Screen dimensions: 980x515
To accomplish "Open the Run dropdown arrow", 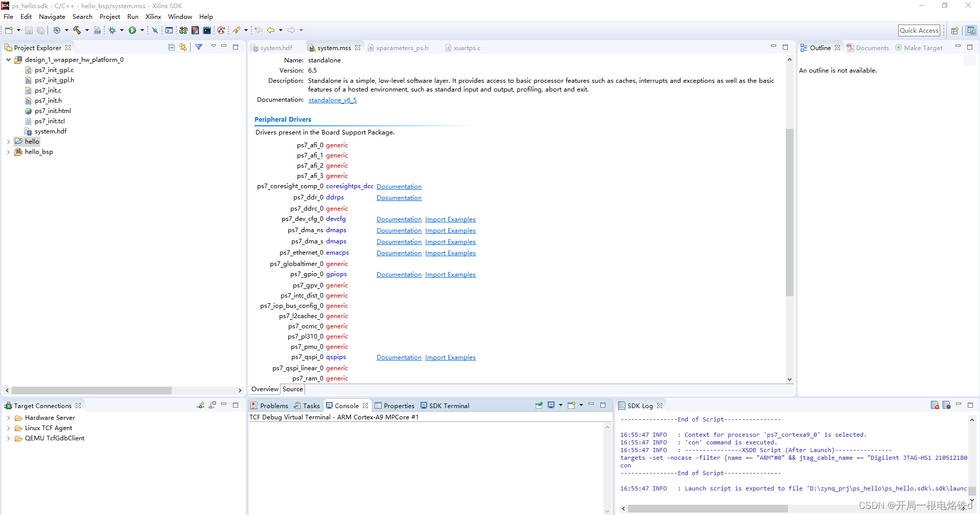I will pyautogui.click(x=142, y=30).
